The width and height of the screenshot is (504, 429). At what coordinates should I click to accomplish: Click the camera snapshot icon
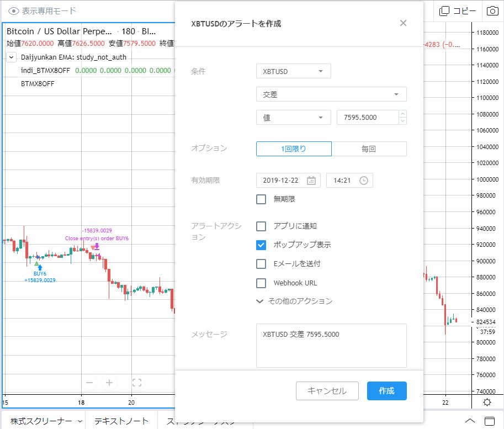point(491,11)
